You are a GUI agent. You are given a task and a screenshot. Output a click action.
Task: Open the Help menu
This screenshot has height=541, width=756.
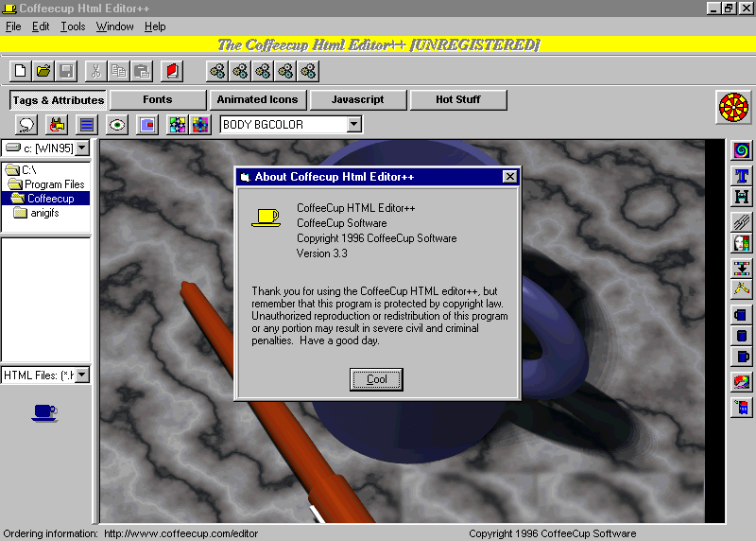(x=155, y=26)
